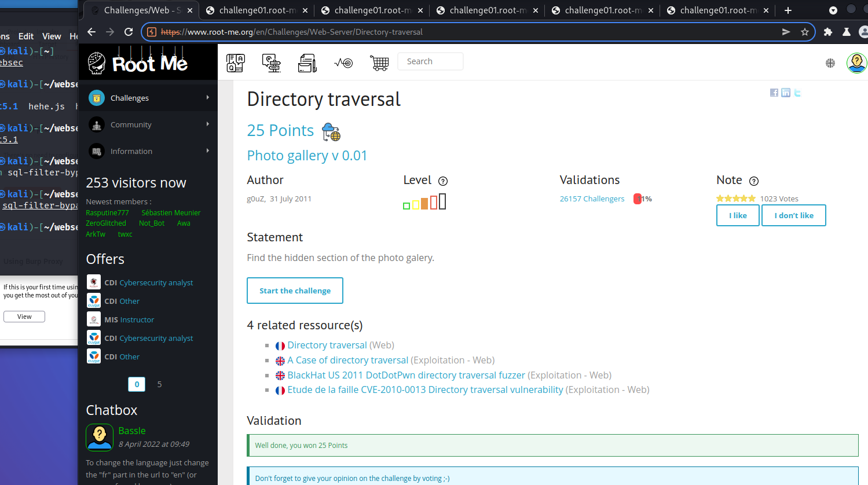The height and width of the screenshot is (485, 868).
Task: Open CVE-2010-0013 vulnerability resource link
Action: [x=426, y=390]
